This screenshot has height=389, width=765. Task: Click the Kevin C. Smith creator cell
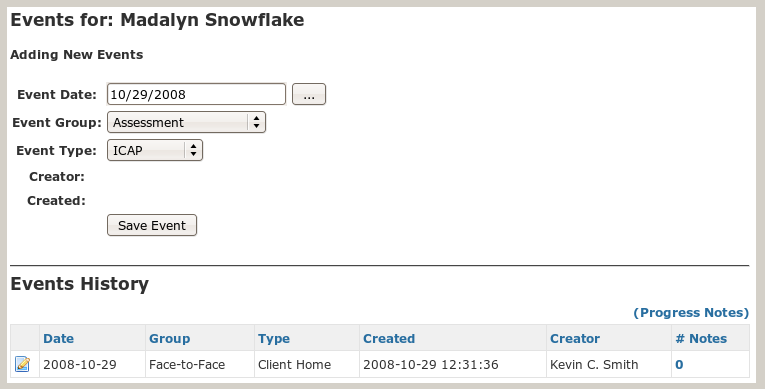(x=609, y=364)
